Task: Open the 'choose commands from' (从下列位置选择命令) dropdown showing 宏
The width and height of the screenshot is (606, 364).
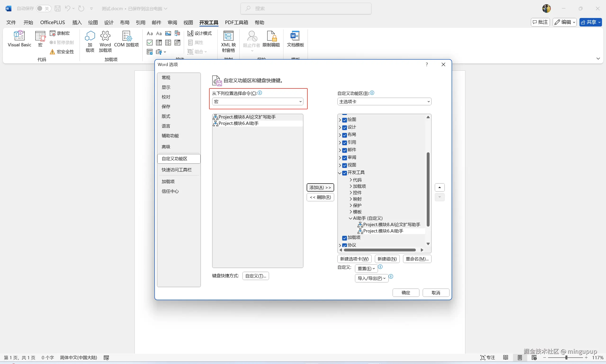Action: (x=257, y=101)
